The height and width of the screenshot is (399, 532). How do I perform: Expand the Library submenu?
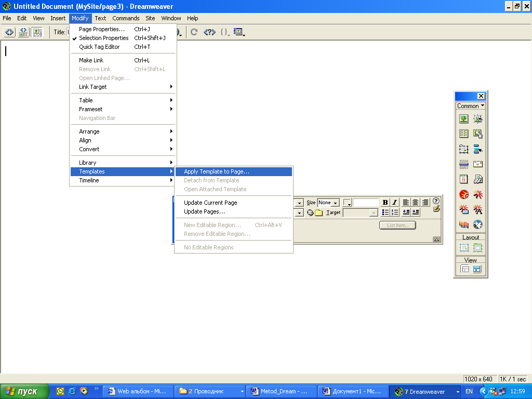pyautogui.click(x=123, y=163)
